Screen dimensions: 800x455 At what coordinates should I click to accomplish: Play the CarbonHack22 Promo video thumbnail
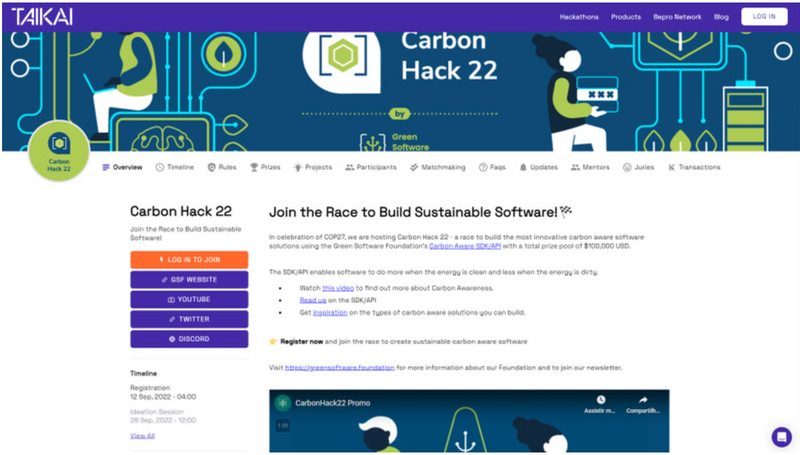click(x=469, y=430)
